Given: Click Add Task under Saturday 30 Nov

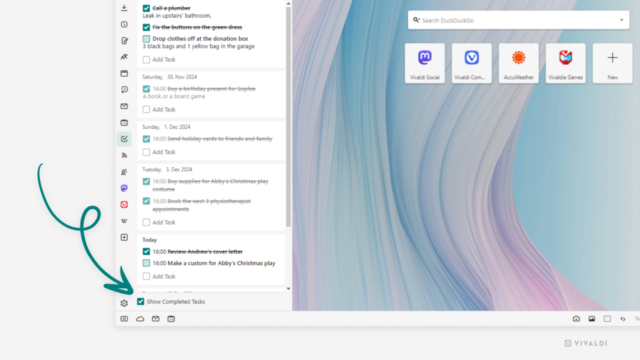Looking at the screenshot, I should [163, 109].
